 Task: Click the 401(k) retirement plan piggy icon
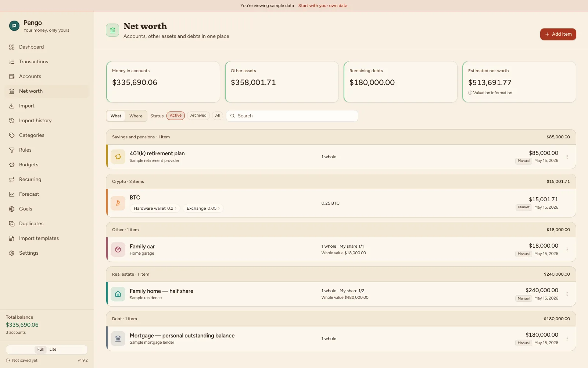click(x=118, y=157)
